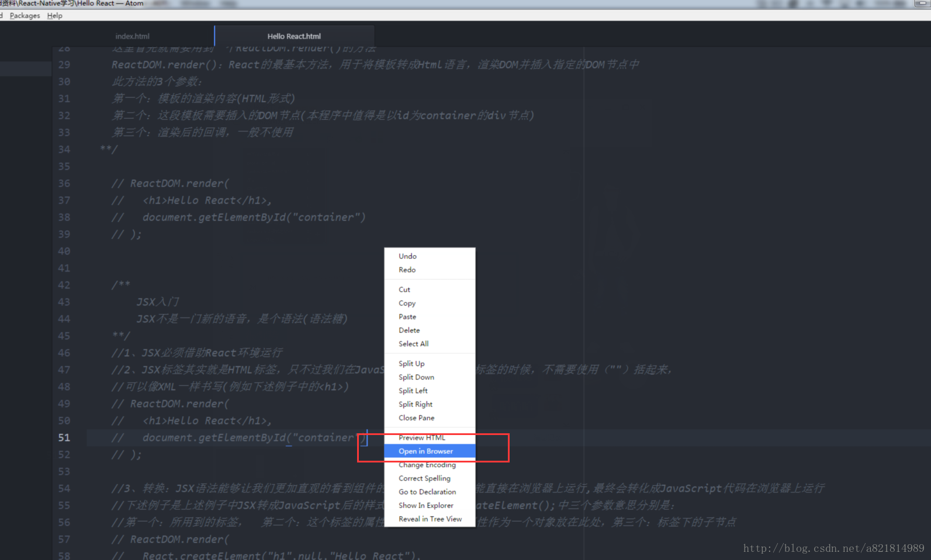Image resolution: width=931 pixels, height=560 pixels.
Task: Click the "/**" comment opener on line 42
Action: point(121,285)
